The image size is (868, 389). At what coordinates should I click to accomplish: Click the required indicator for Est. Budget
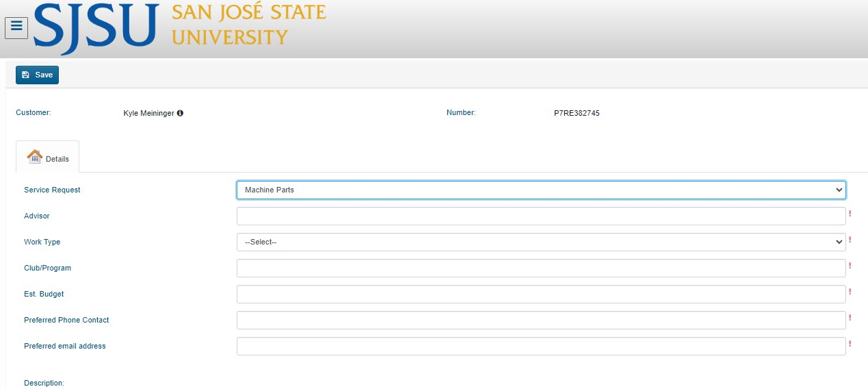[850, 292]
